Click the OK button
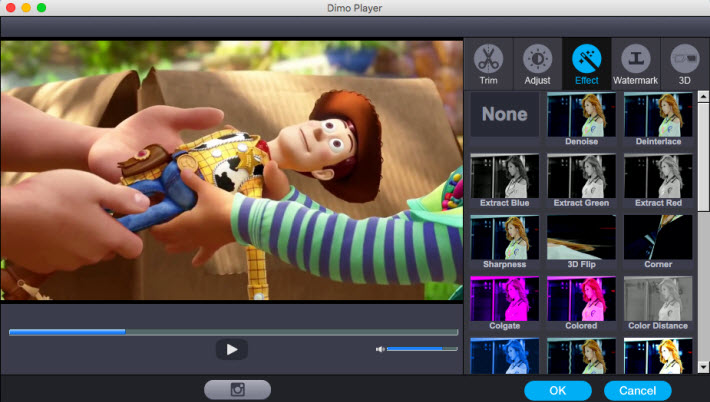The image size is (710, 402). pyautogui.click(x=557, y=390)
